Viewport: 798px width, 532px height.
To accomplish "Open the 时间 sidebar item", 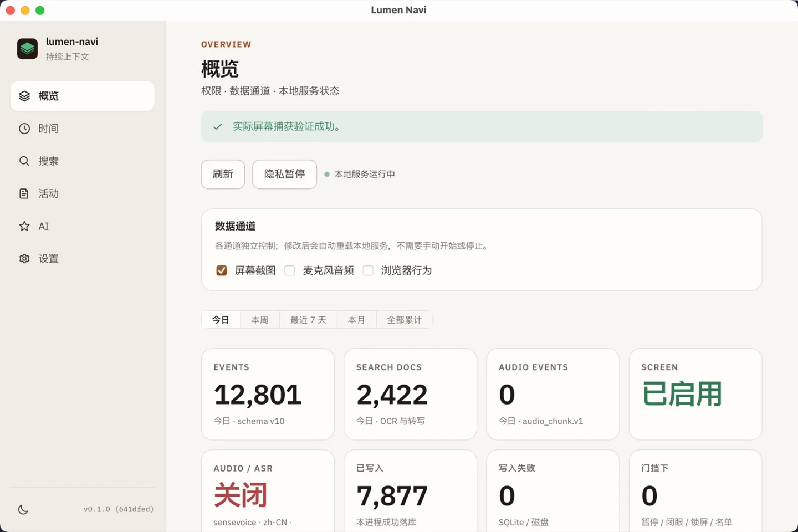I will coord(83,129).
